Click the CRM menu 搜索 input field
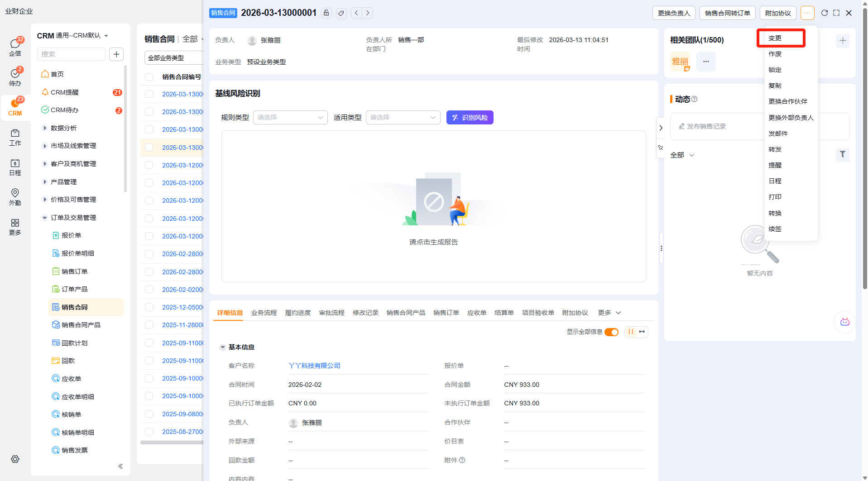 (71, 54)
